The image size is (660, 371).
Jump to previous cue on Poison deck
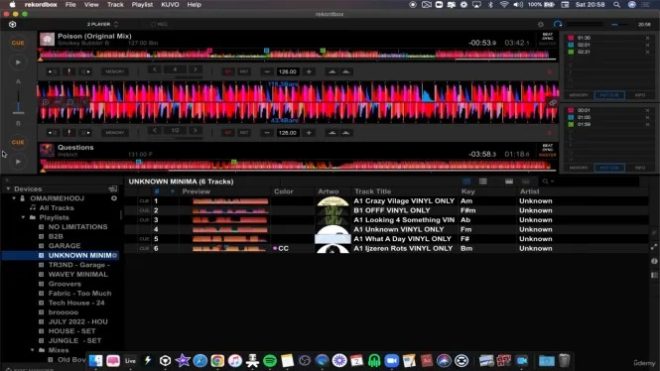tap(52, 72)
